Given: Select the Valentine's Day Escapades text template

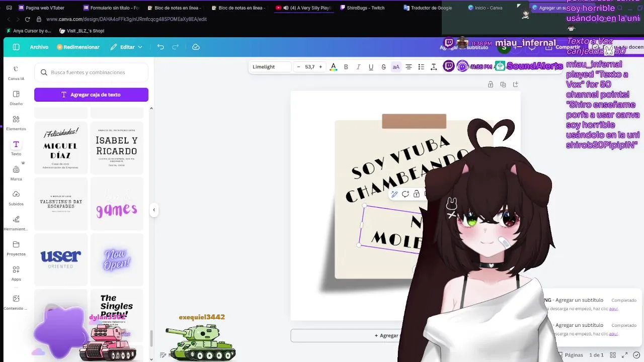Looking at the screenshot, I should tap(60, 204).
